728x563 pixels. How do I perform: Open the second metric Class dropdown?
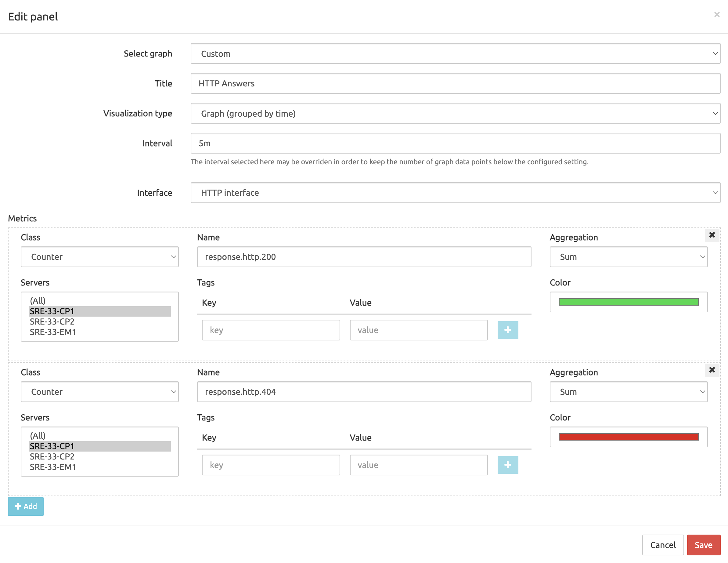tap(99, 391)
